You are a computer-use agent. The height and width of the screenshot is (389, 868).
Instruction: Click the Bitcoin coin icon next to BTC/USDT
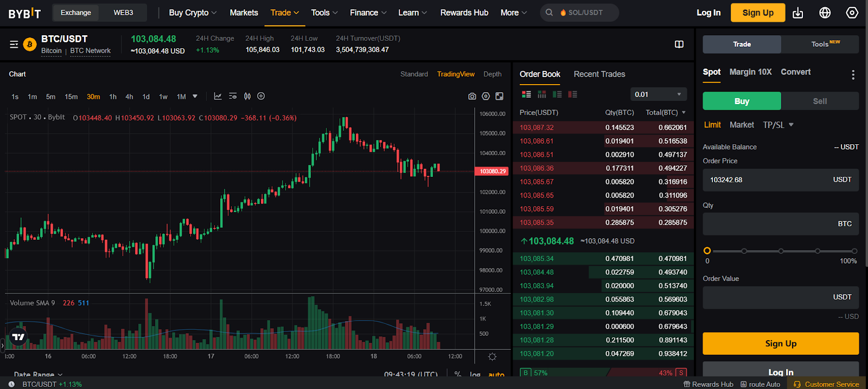[x=30, y=44]
